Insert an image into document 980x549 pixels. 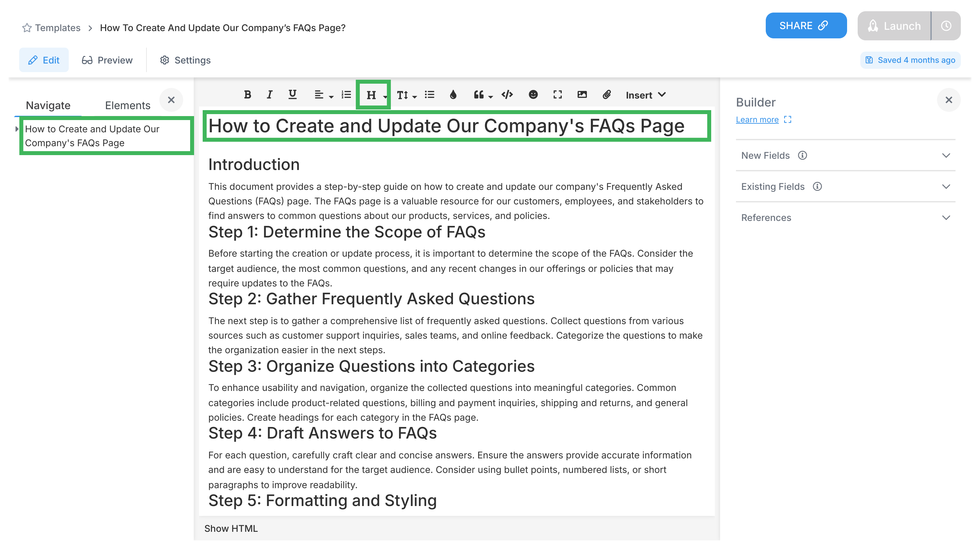click(582, 95)
